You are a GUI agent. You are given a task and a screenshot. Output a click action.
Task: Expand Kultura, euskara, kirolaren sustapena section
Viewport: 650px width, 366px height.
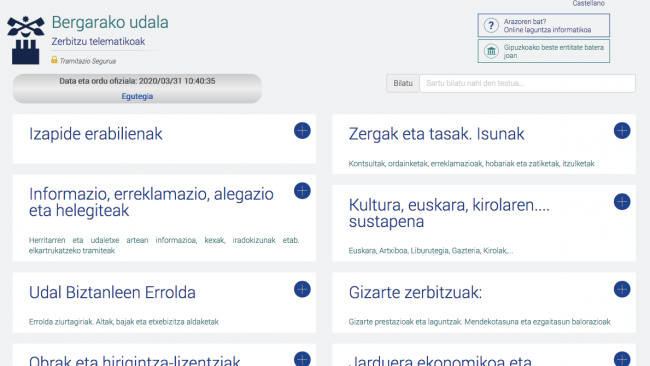pos(622,202)
